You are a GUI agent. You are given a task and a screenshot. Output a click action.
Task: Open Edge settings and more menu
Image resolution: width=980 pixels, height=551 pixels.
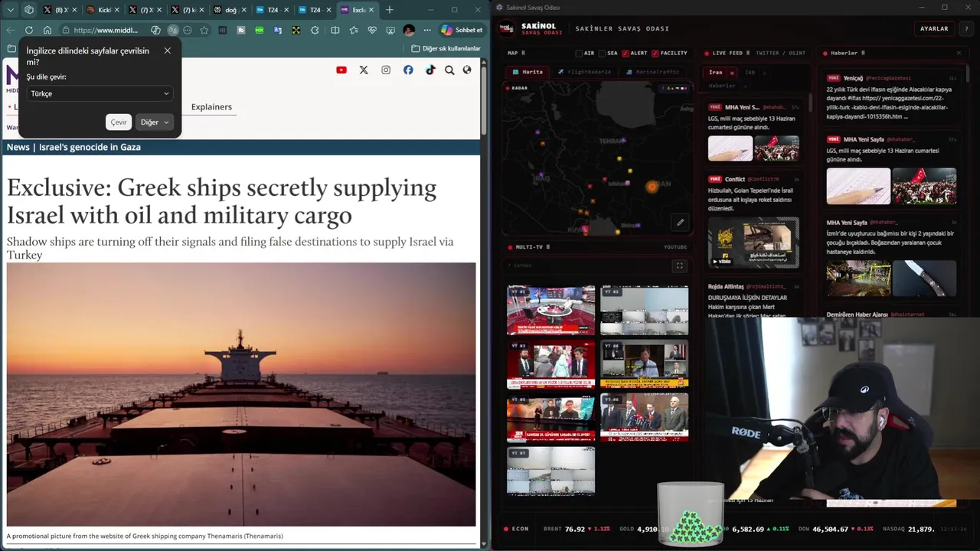click(x=427, y=30)
